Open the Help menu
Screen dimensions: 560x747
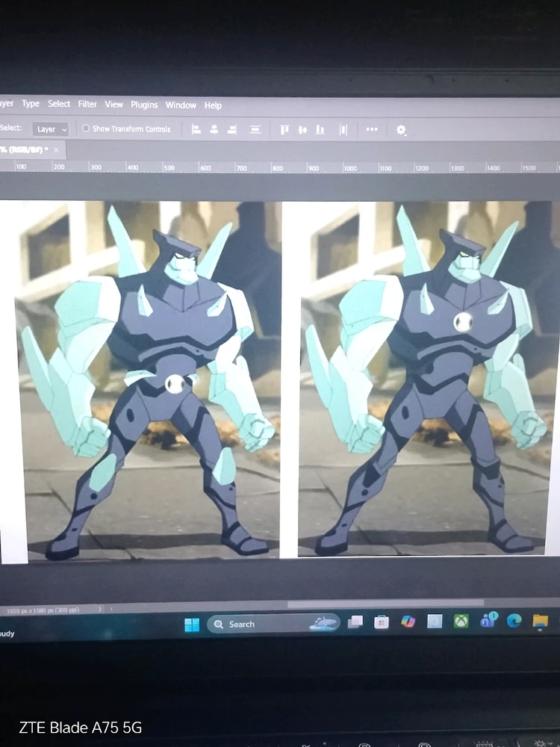tap(213, 106)
